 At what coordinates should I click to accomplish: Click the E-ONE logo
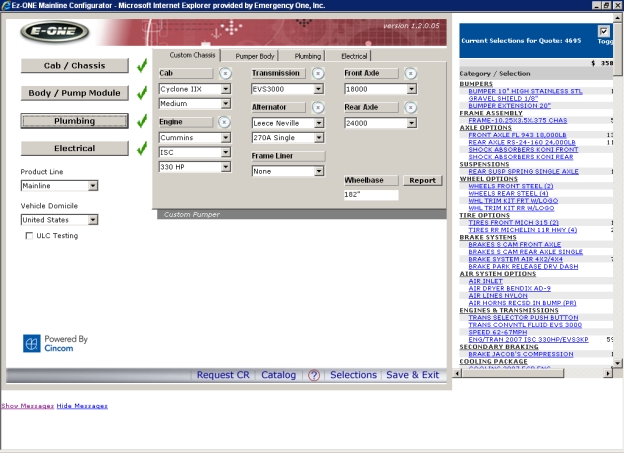click(55, 31)
